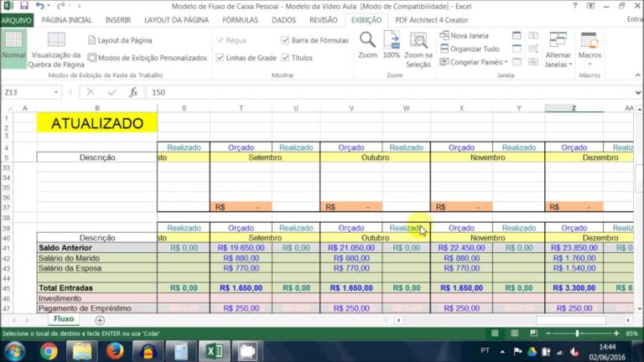
Task: Open File Explorer from the taskbar
Action: pyautogui.click(x=82, y=351)
